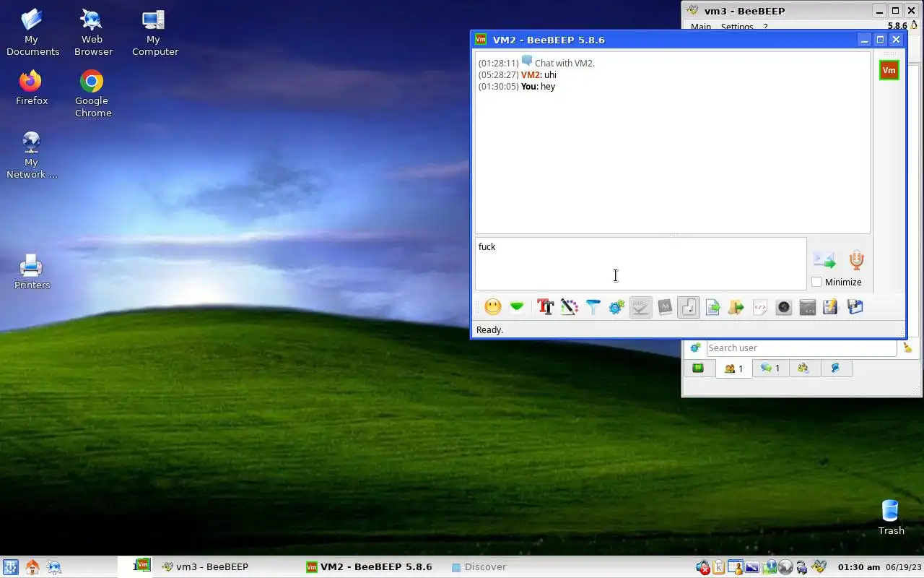Click the broom clear-search icon
The width and height of the screenshot is (924, 578).
[x=907, y=348]
